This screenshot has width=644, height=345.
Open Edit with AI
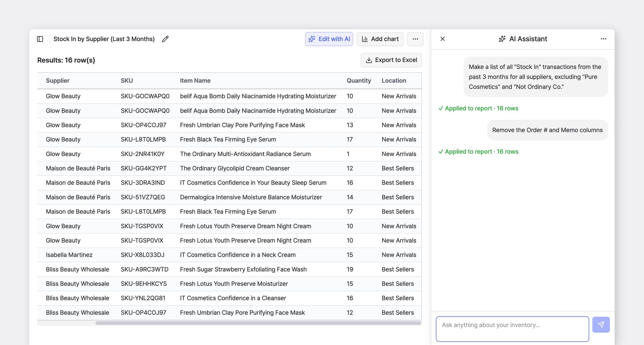tap(329, 39)
